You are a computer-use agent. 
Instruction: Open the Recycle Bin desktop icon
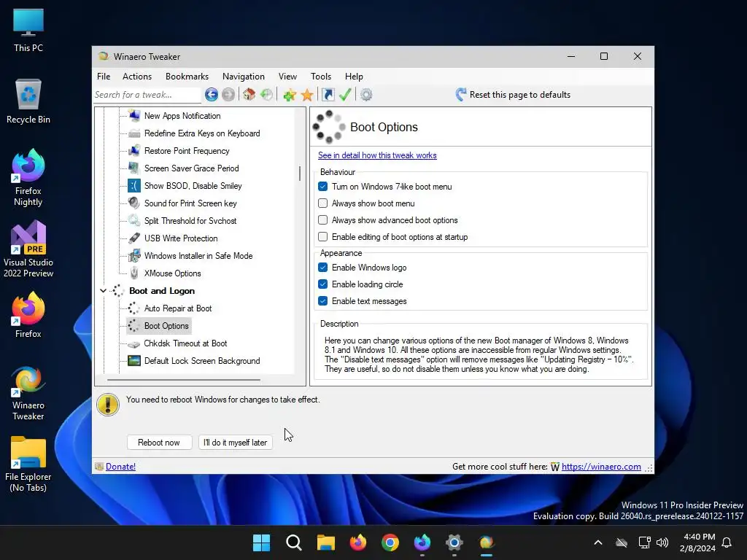(x=28, y=101)
